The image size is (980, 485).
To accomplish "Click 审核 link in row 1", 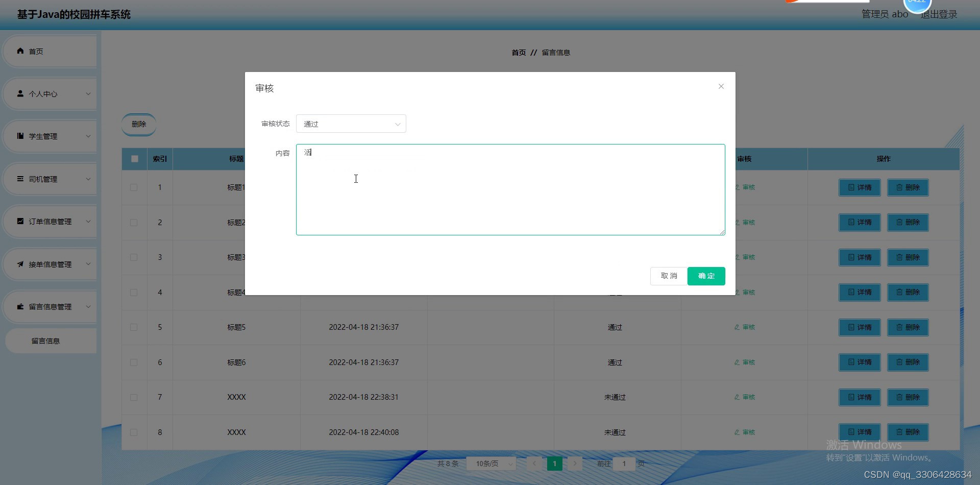I will click(x=746, y=187).
